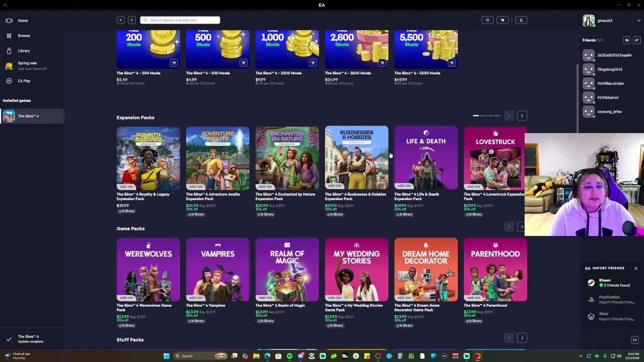This screenshot has height=362, width=644.
Task: Open The Sims 4 under Installed games
Action: click(32, 116)
